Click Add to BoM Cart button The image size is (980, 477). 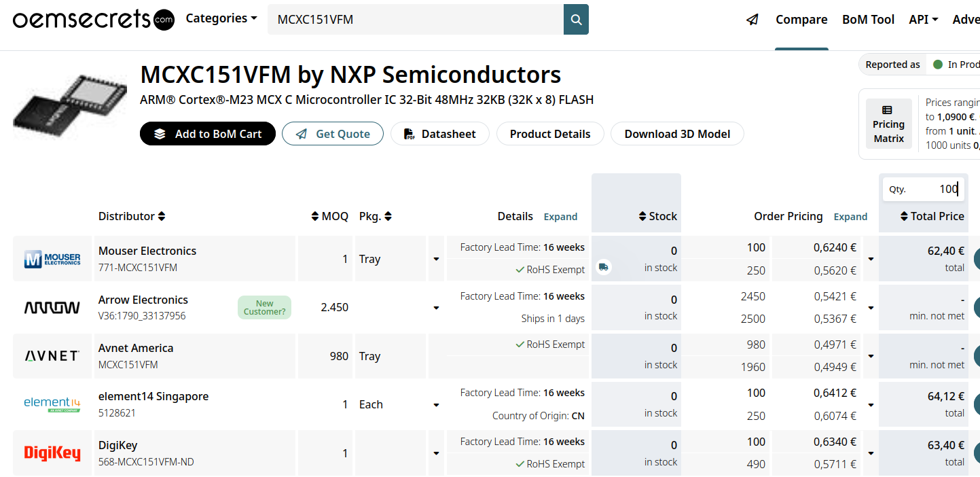[x=208, y=134]
